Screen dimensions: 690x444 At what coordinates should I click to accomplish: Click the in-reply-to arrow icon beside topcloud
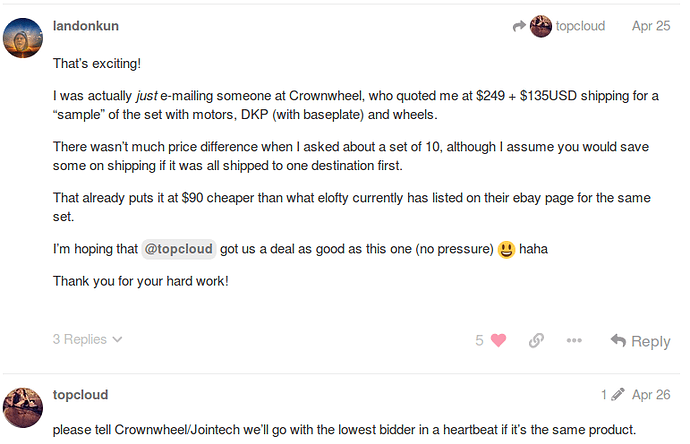click(520, 26)
